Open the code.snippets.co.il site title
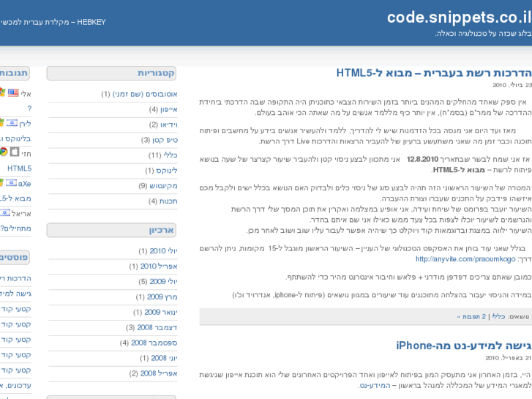 point(460,18)
